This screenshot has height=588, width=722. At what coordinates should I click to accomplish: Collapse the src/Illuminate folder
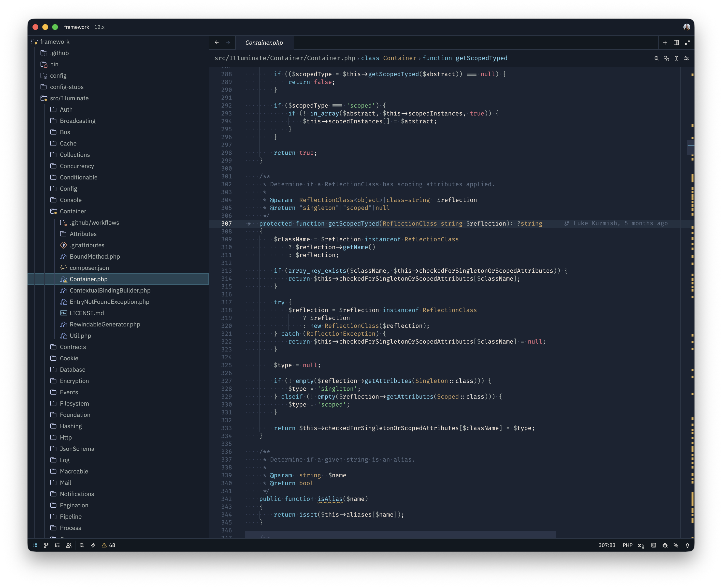(x=118, y=98)
